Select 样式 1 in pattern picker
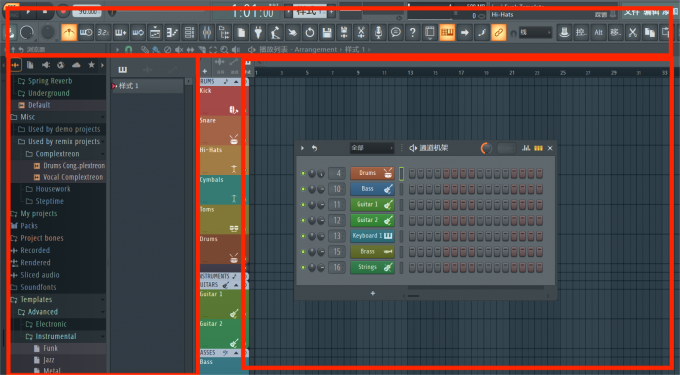Viewport: 680px width, 375px height. click(147, 86)
